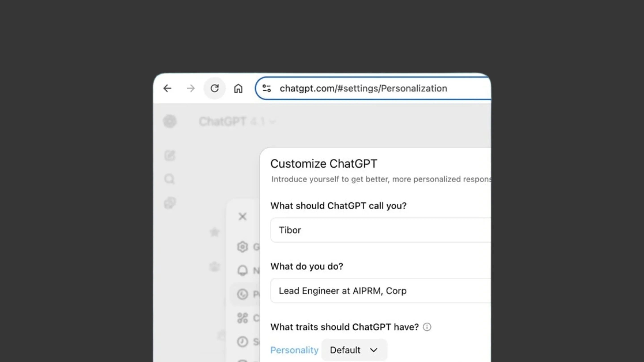The width and height of the screenshot is (644, 362).
Task: Close the settings dialog with X
Action: (242, 216)
